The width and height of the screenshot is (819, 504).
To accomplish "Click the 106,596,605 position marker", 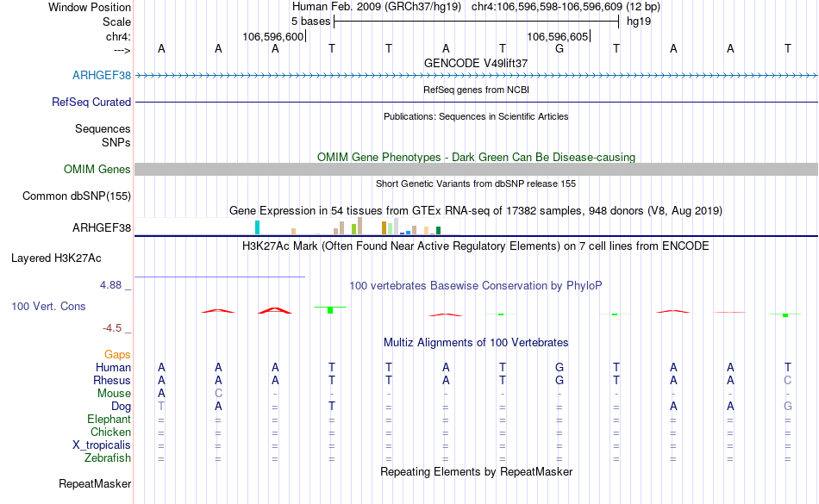I will [x=557, y=36].
